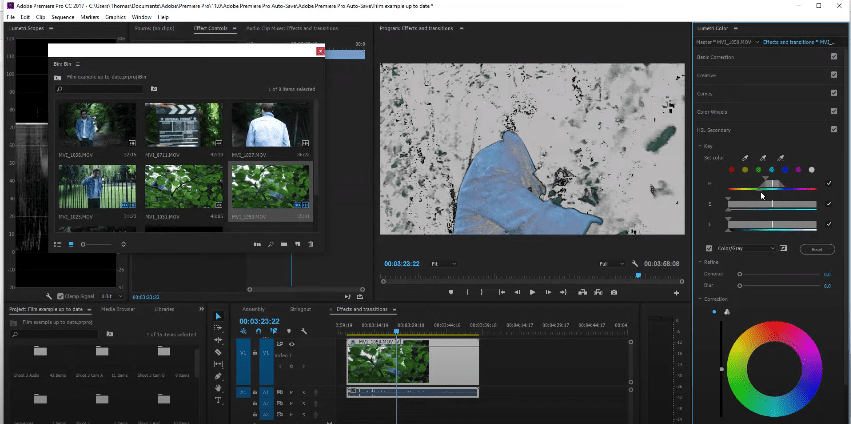Toggle the V1 track lock
The width and height of the screenshot is (851, 424).
click(255, 353)
